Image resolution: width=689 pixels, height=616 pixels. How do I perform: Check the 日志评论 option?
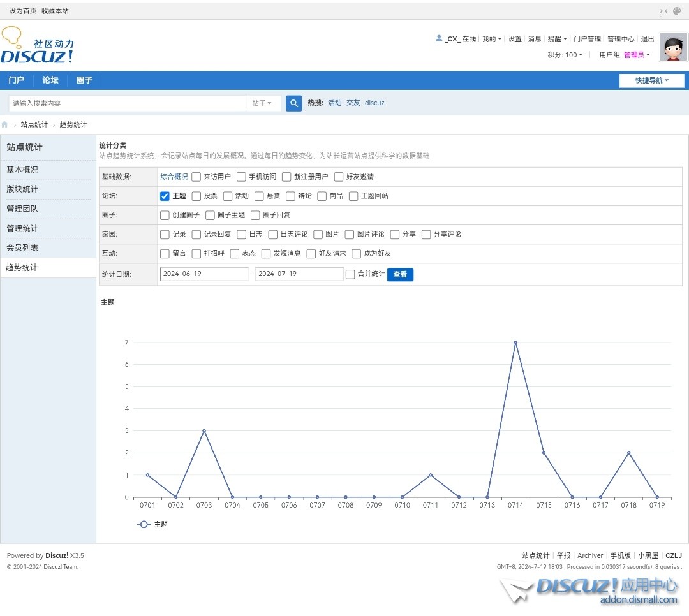pos(273,235)
